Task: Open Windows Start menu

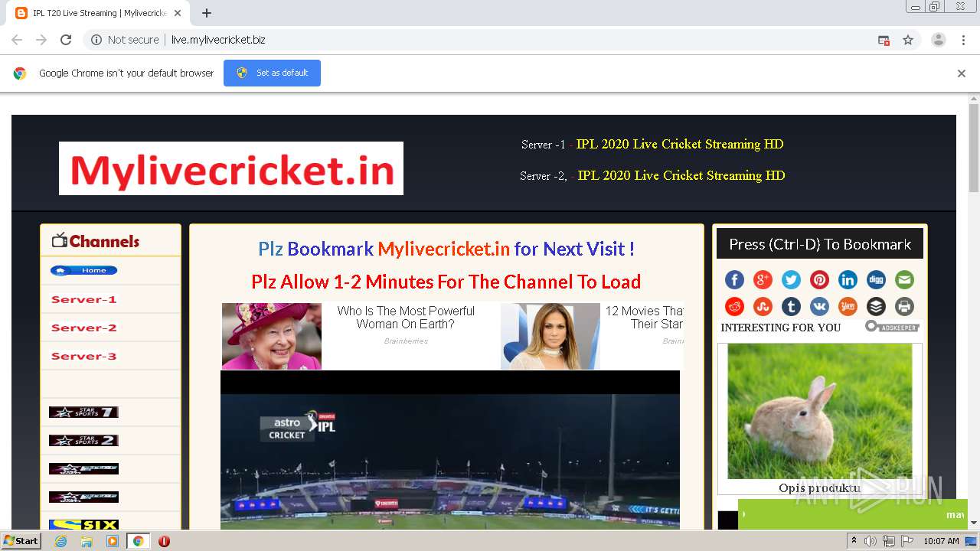Action: point(21,540)
